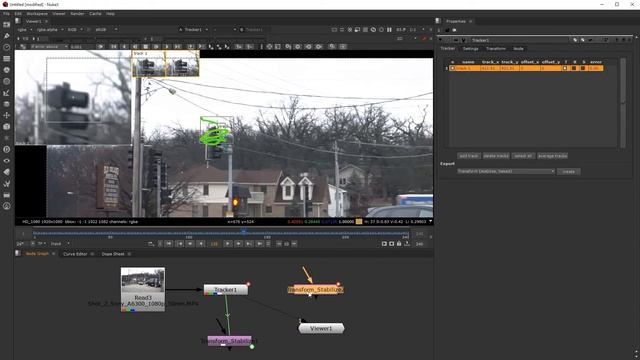Click the stop tracking button in the tracker toolbar
This screenshot has width=640, height=360.
tap(146, 47)
